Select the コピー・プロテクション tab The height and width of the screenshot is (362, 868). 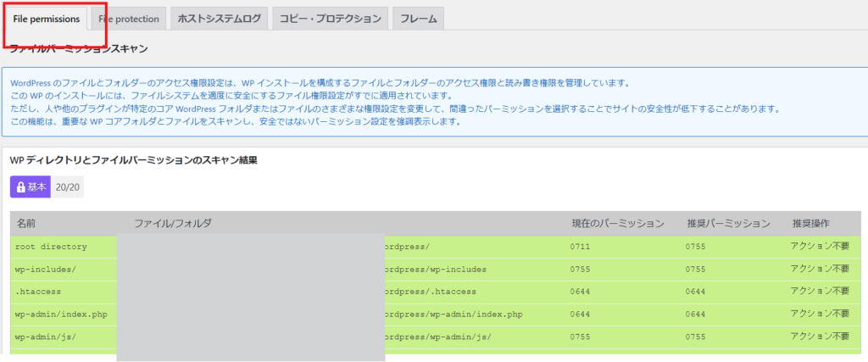coord(331,19)
